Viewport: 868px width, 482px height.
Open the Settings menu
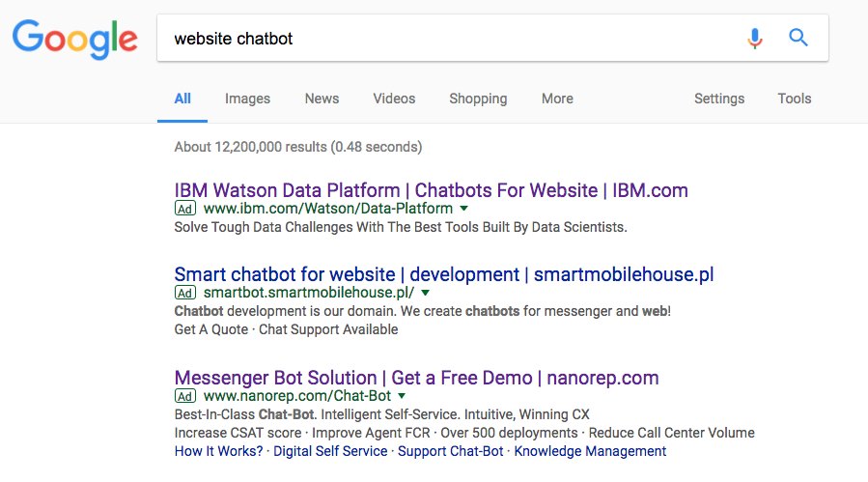coord(719,99)
